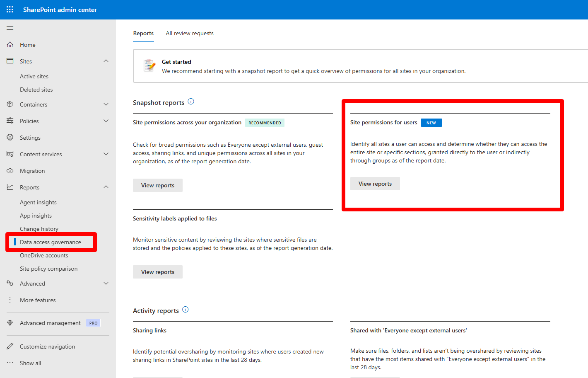Select Migration in the sidebar
This screenshot has height=378, width=588.
pyautogui.click(x=33, y=170)
